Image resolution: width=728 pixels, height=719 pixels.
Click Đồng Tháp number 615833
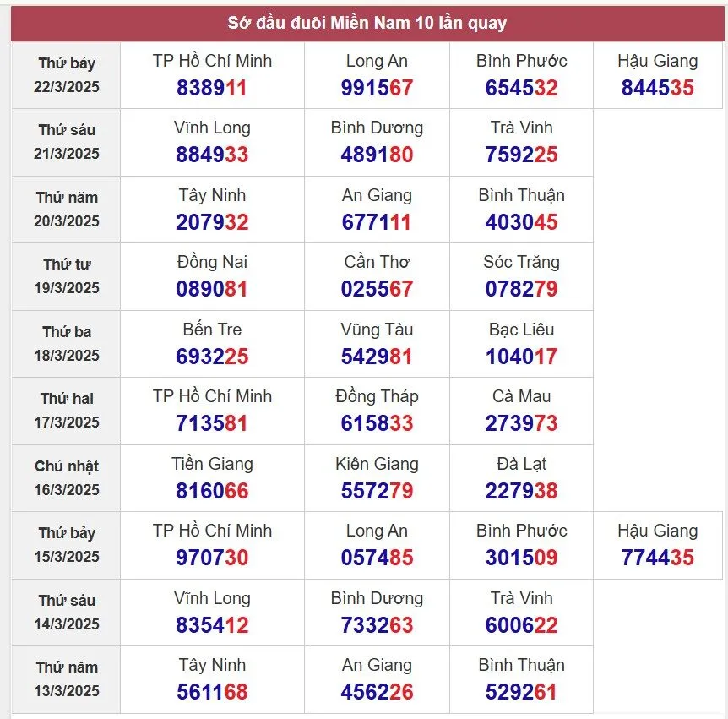377,423
